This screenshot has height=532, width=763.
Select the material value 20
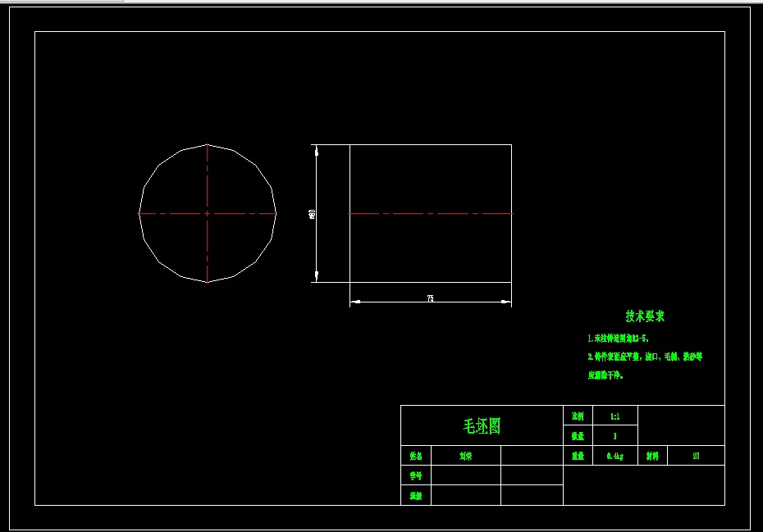(x=696, y=456)
